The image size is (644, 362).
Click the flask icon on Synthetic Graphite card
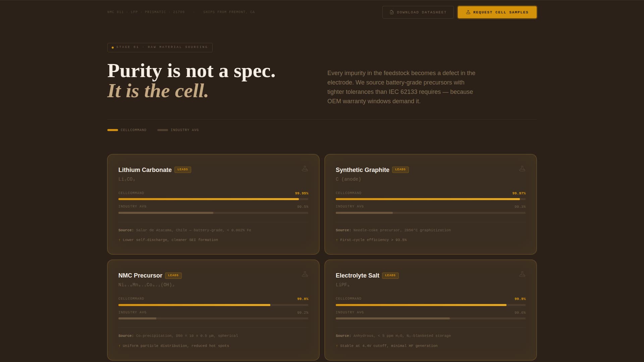(522, 169)
